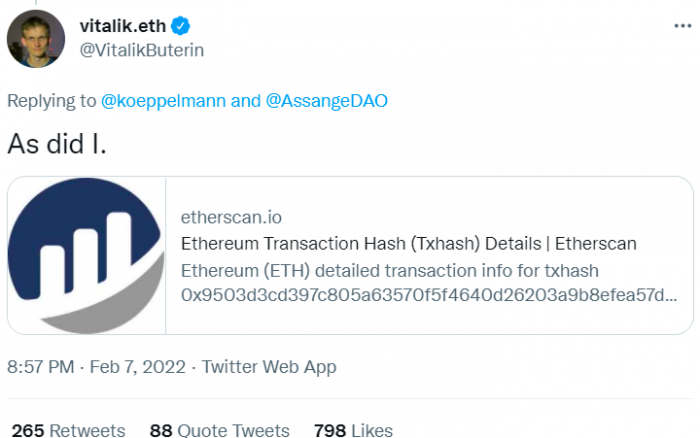Click the vitalik.eth display name
The height and width of the screenshot is (438, 700).
click(122, 24)
